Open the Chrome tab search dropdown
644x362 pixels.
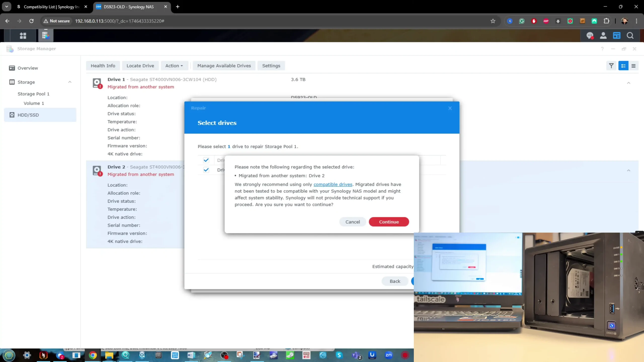coord(7,7)
